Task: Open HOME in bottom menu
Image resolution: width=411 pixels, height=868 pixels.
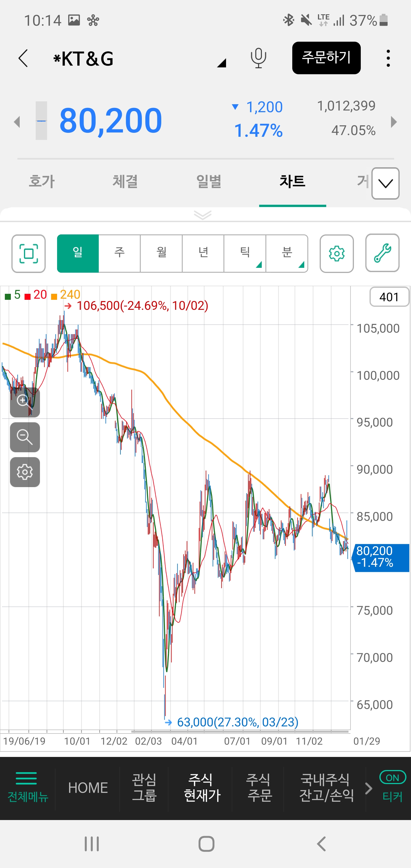Action: click(x=88, y=788)
